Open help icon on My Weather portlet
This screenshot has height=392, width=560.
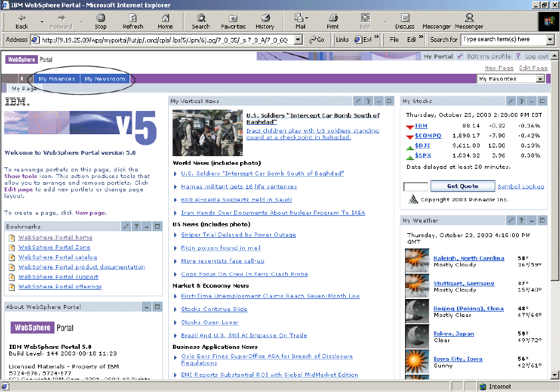(x=521, y=220)
